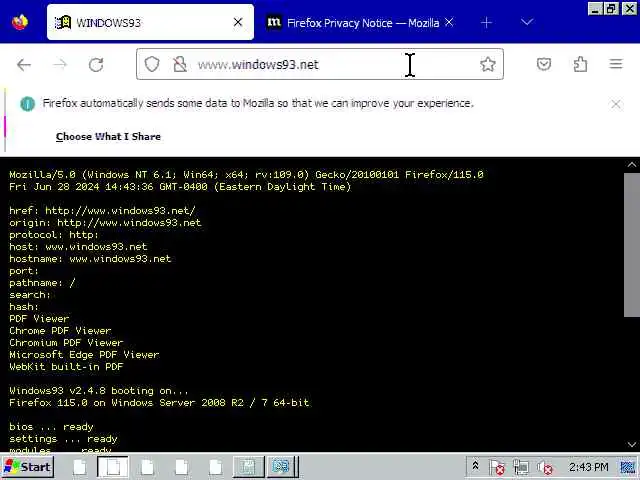Screen dimensions: 640x480
Task: Click the 'Fri Jun 28 2024' date line
Action: pyautogui.click(x=180, y=187)
